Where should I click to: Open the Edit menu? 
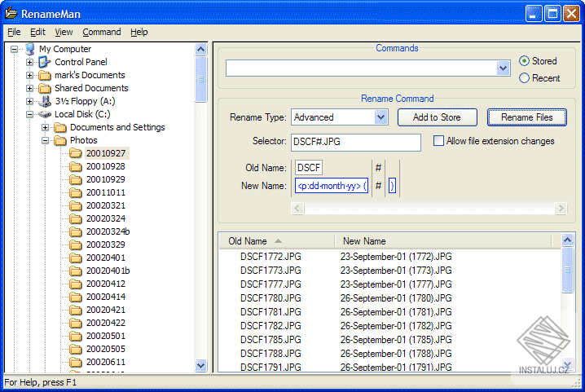point(37,32)
